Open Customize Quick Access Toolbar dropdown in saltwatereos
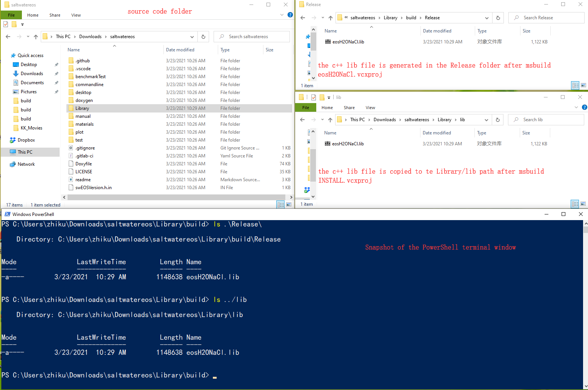The width and height of the screenshot is (588, 390). click(x=22, y=25)
